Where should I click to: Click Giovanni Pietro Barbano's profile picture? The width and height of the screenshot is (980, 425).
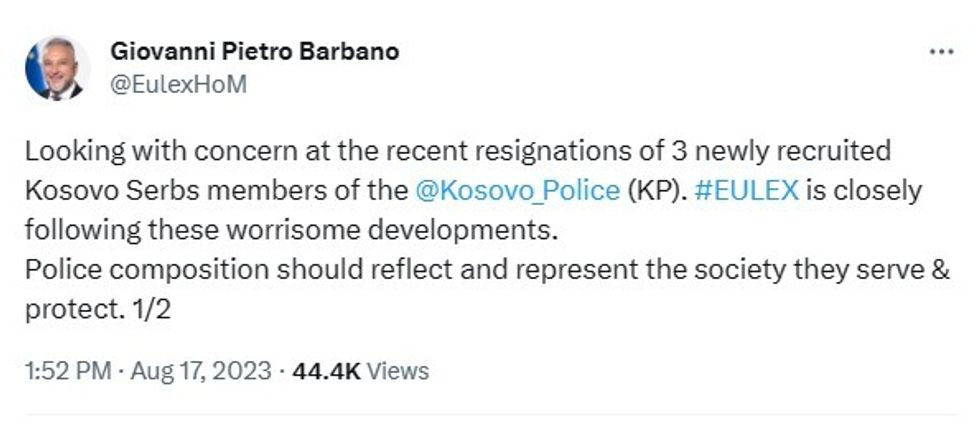point(57,69)
